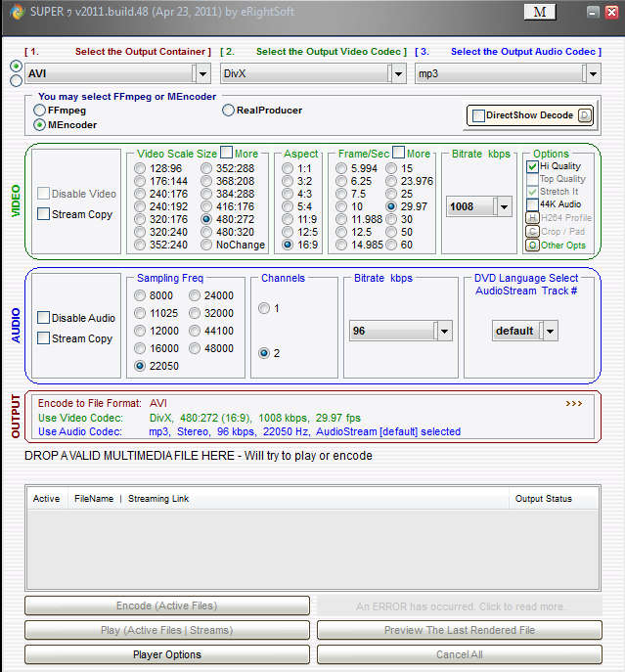Check the audio Stream Copy checkbox
The image size is (625, 672).
(43, 338)
